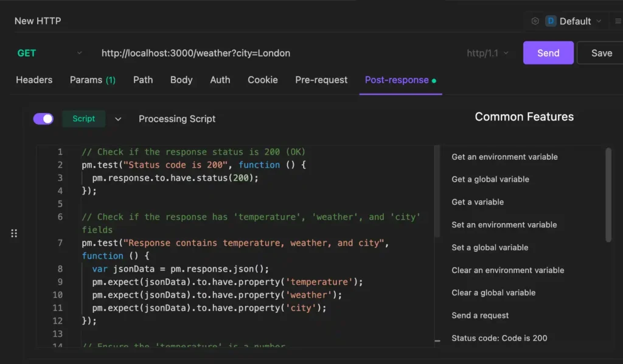The width and height of the screenshot is (623, 364).
Task: Click the code editor vertical scrollbar
Action: tap(437, 191)
